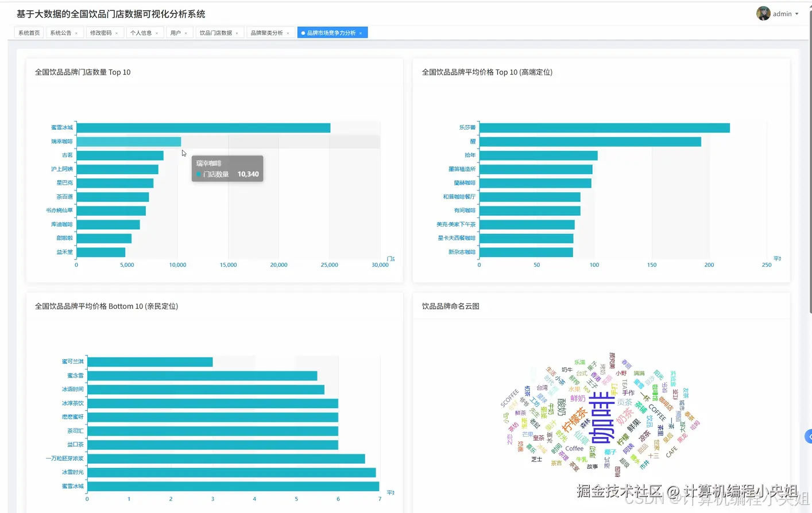Click the 蜜可兰淇 bar in Bottom 10 chart

pos(150,362)
